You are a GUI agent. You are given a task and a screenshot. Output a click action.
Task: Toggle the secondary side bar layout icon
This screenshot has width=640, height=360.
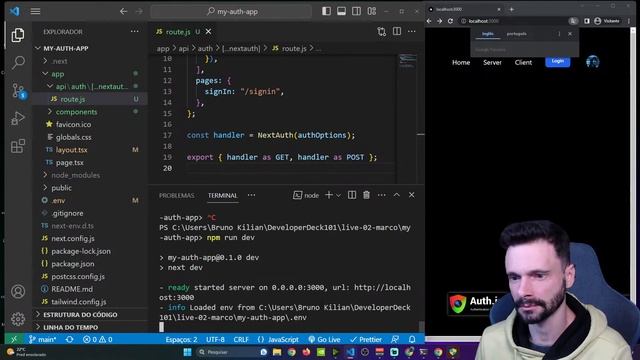tap(356, 11)
